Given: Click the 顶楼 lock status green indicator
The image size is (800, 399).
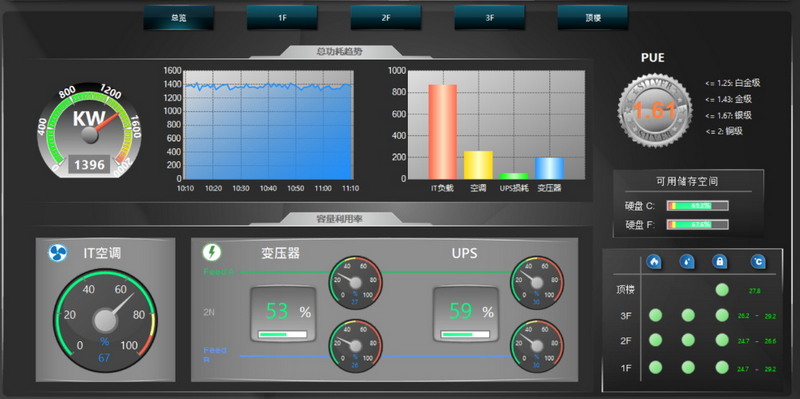Looking at the screenshot, I should click(x=722, y=290).
